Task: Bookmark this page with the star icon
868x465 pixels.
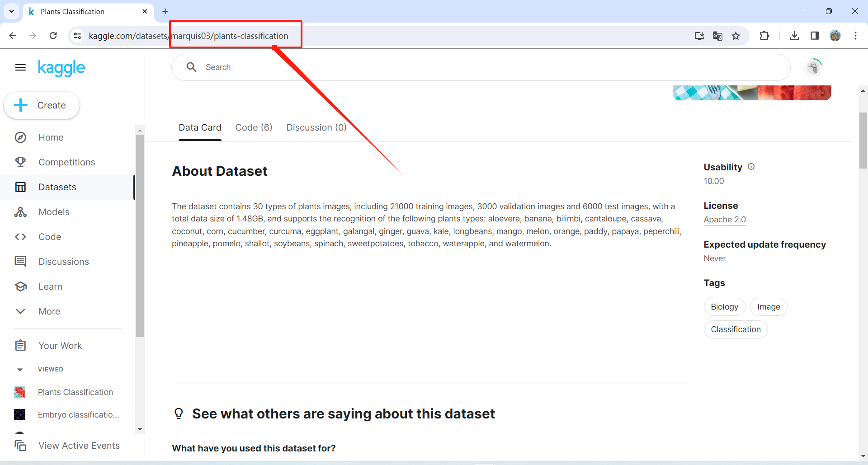Action: (736, 36)
